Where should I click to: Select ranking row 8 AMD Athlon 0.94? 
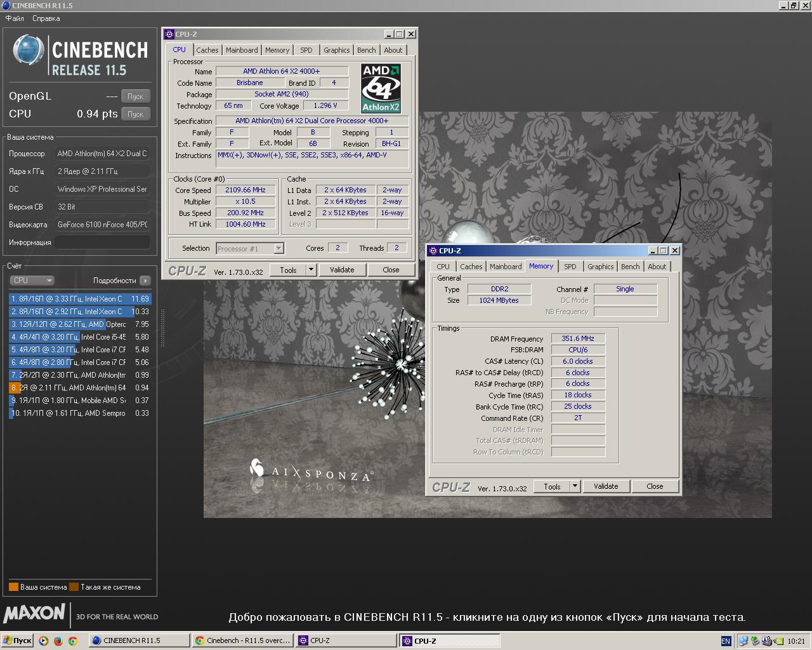click(x=80, y=388)
